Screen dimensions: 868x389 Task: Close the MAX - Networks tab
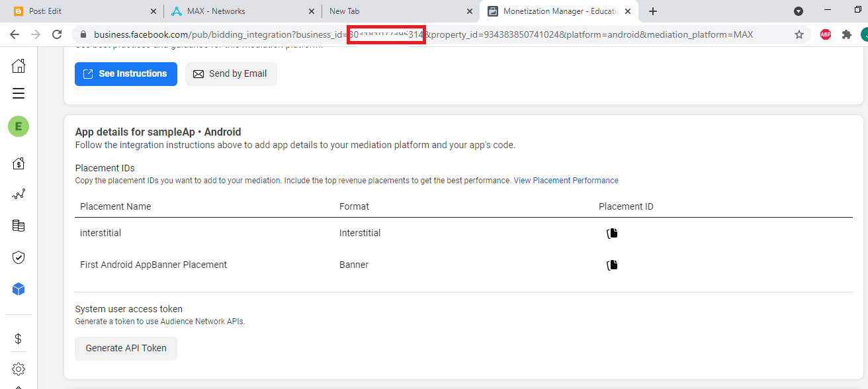[312, 11]
